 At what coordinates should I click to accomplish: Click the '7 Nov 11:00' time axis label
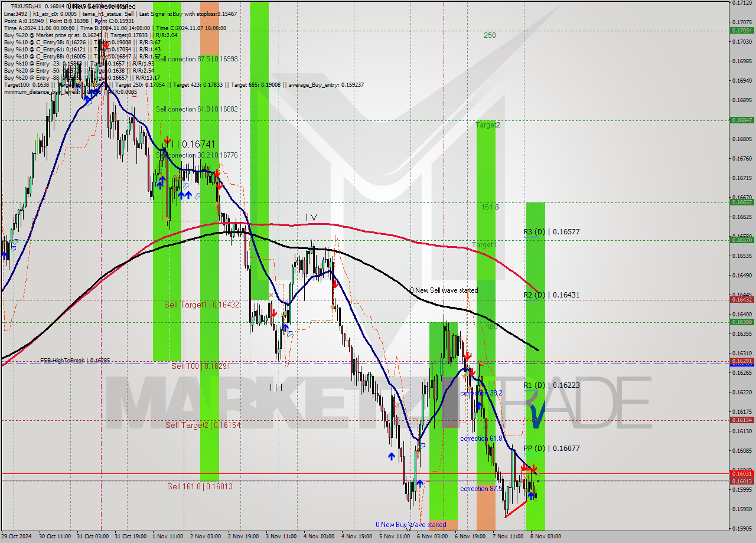508,537
